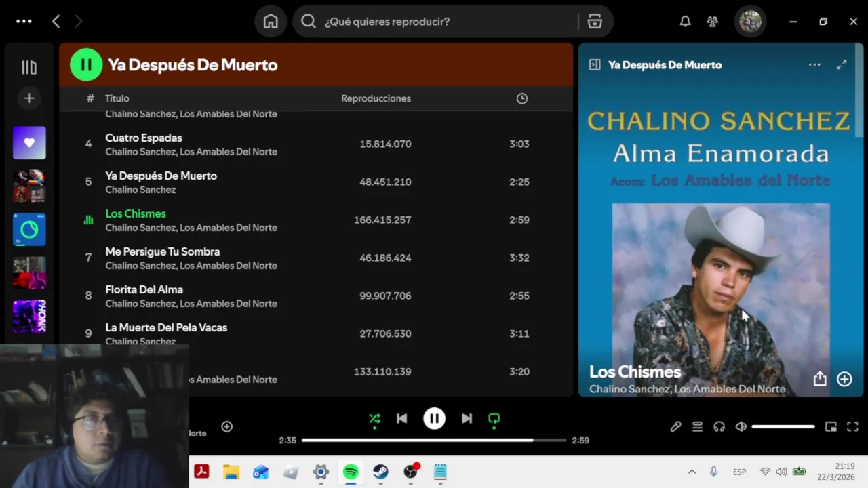
Task: Add Los Chismes to library in panel
Action: point(844,379)
